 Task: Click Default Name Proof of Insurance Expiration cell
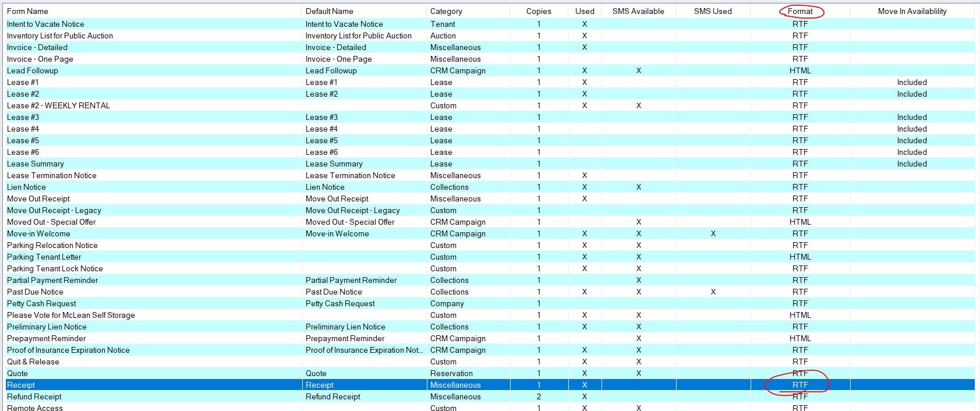tap(364, 350)
